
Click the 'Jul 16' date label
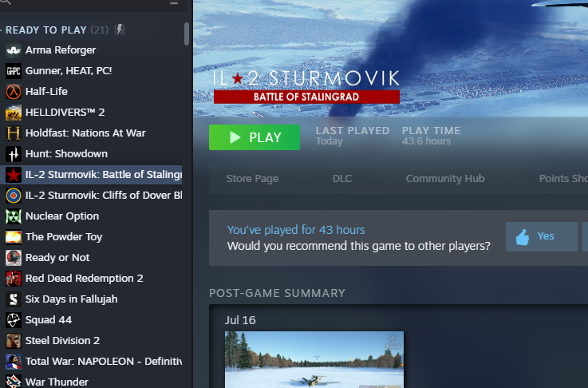[x=240, y=320]
